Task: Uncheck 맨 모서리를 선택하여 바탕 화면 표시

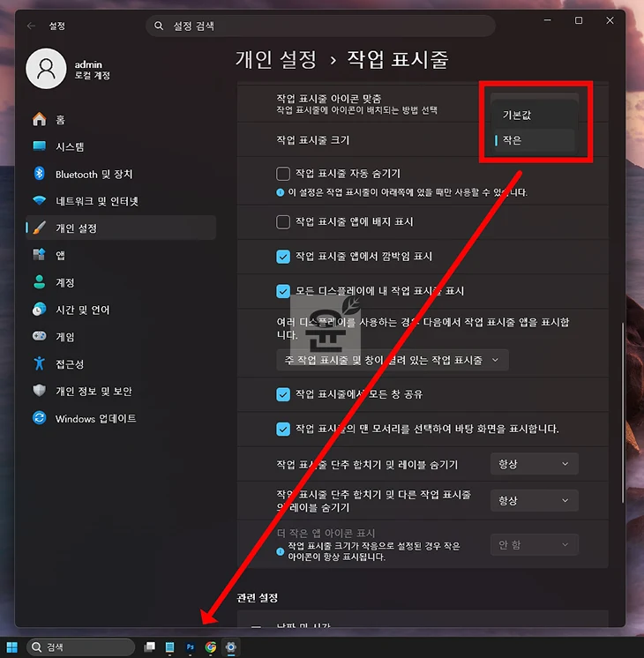Action: (x=283, y=429)
